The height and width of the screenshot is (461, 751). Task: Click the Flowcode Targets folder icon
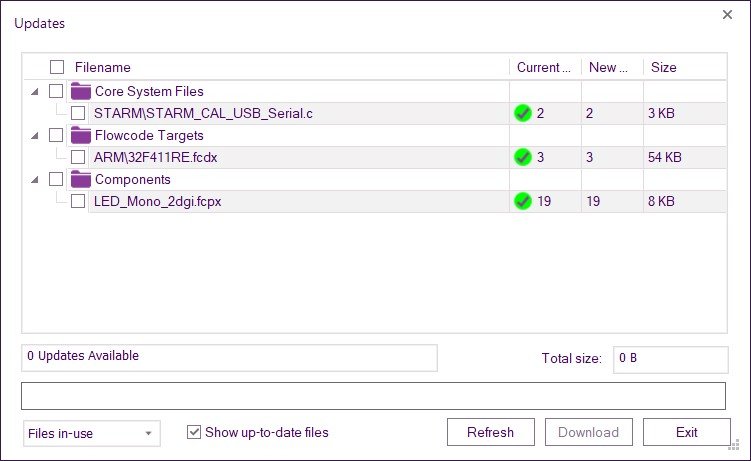(80, 135)
